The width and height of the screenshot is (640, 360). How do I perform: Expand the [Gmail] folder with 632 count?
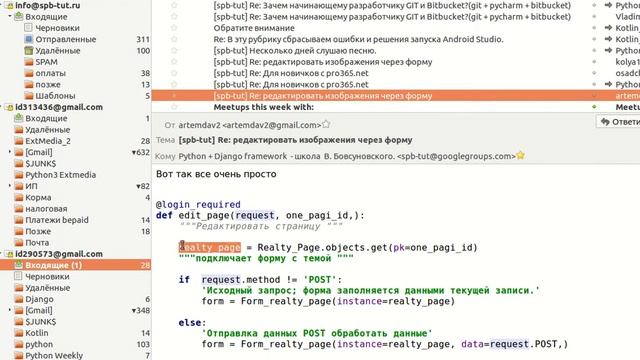(x=10, y=152)
